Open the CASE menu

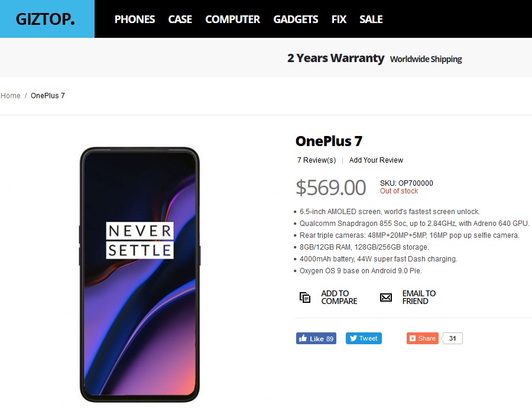(x=180, y=20)
